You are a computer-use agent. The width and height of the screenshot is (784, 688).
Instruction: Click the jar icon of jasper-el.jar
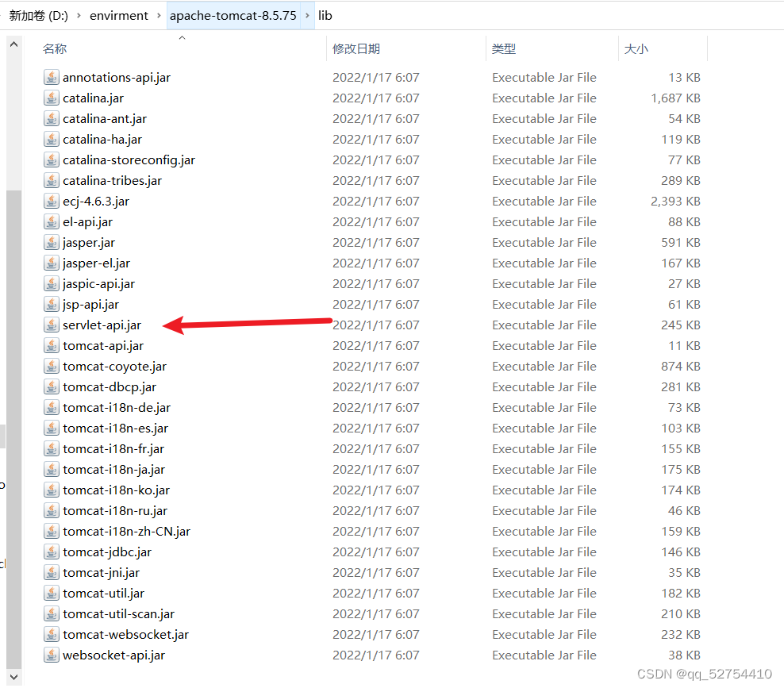(51, 263)
